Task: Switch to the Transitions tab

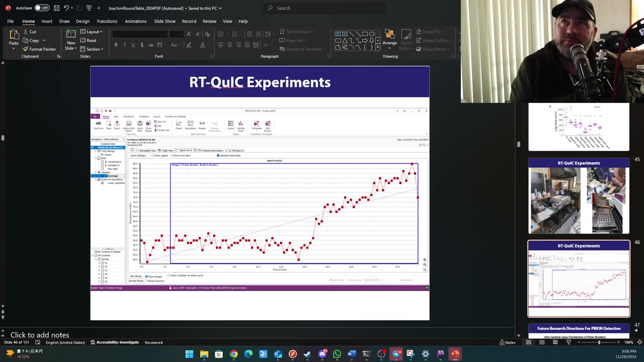Action: 107,21
